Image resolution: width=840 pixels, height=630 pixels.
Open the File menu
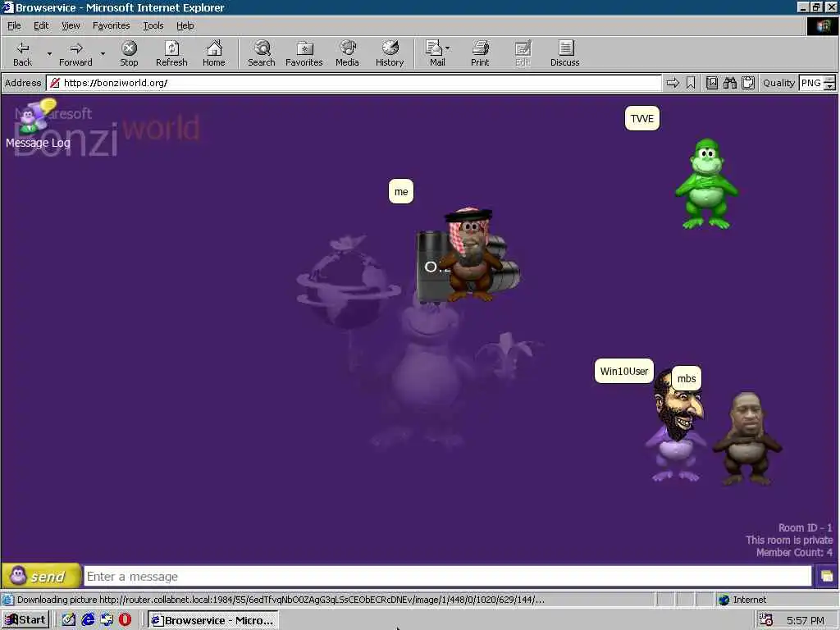[x=14, y=25]
